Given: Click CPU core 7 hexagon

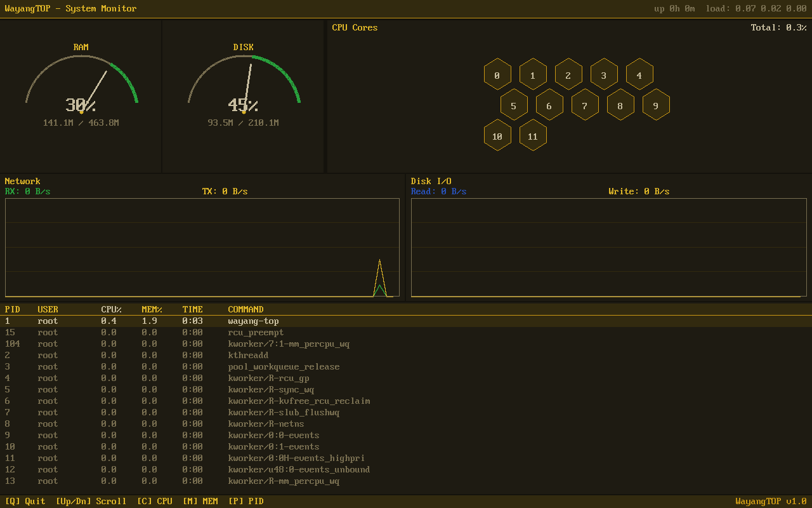Looking at the screenshot, I should click(x=585, y=106).
